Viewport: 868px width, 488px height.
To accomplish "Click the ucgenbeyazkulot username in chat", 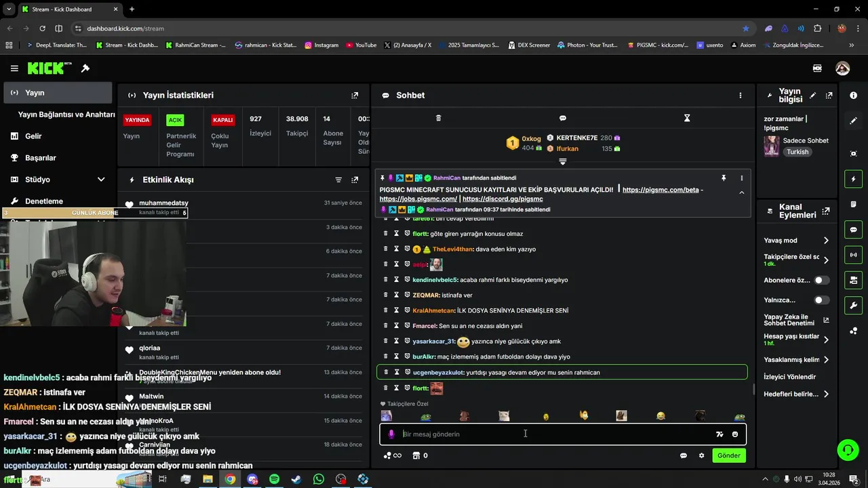I will pos(438,372).
